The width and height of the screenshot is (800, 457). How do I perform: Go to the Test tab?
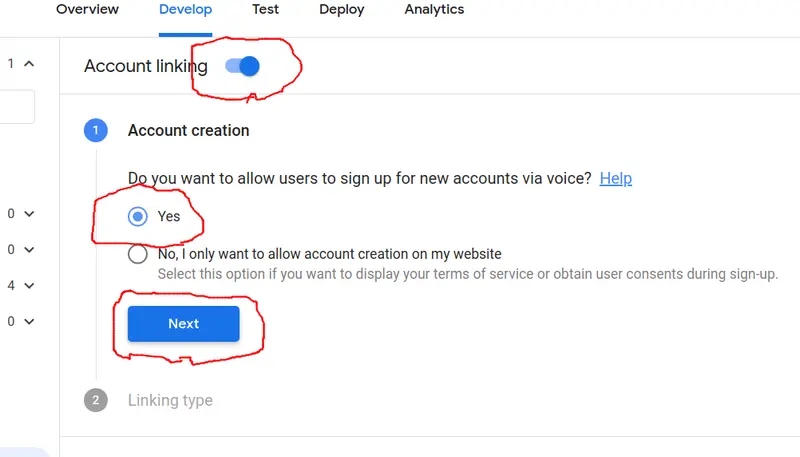pyautogui.click(x=265, y=9)
